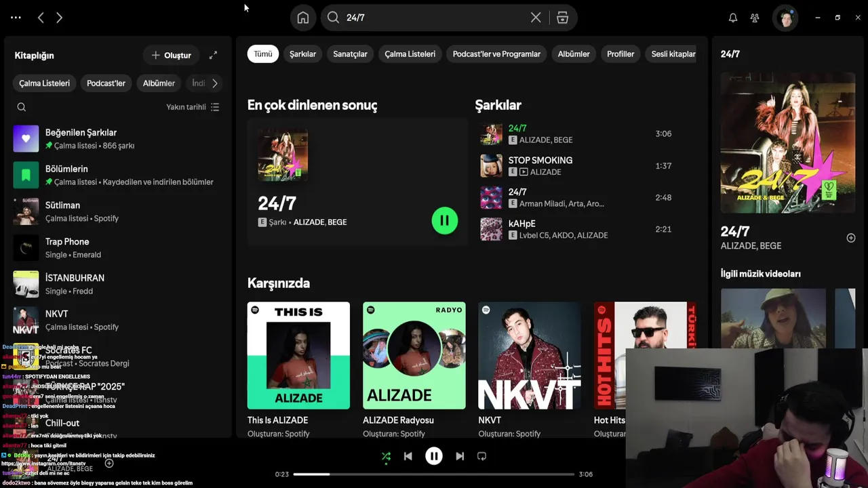Select the Çalma Listeleri results tab

(x=410, y=54)
